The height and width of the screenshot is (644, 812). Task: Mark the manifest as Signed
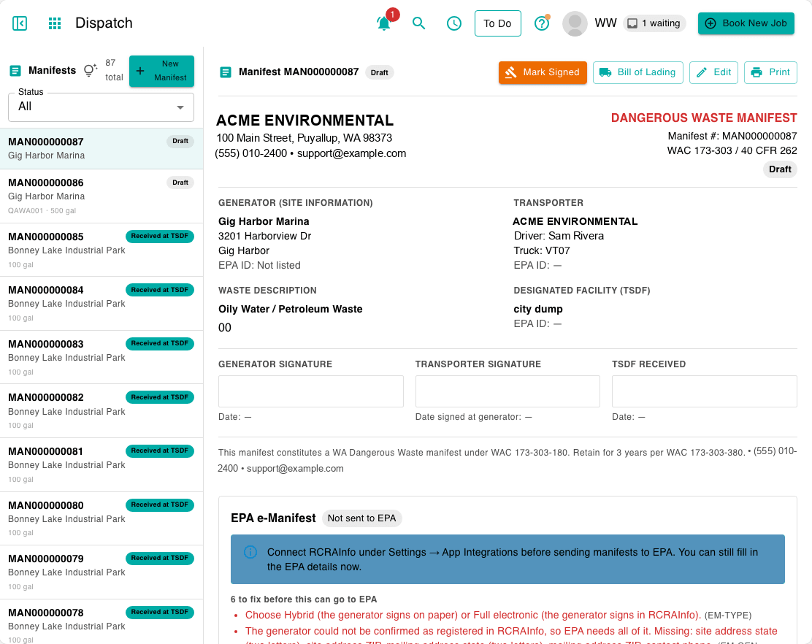[x=543, y=72]
